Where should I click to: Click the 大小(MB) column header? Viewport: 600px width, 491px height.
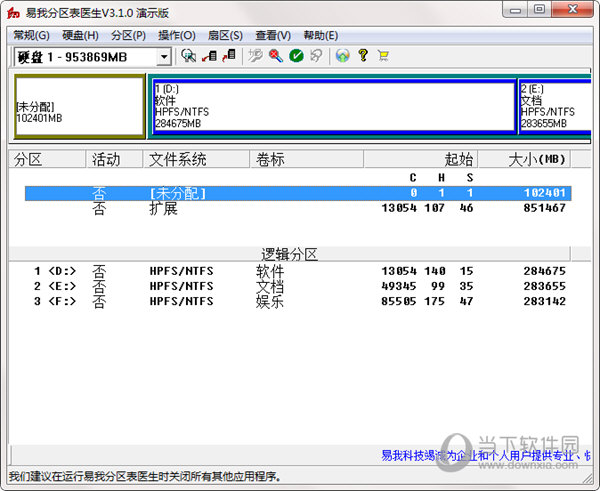coord(524,159)
